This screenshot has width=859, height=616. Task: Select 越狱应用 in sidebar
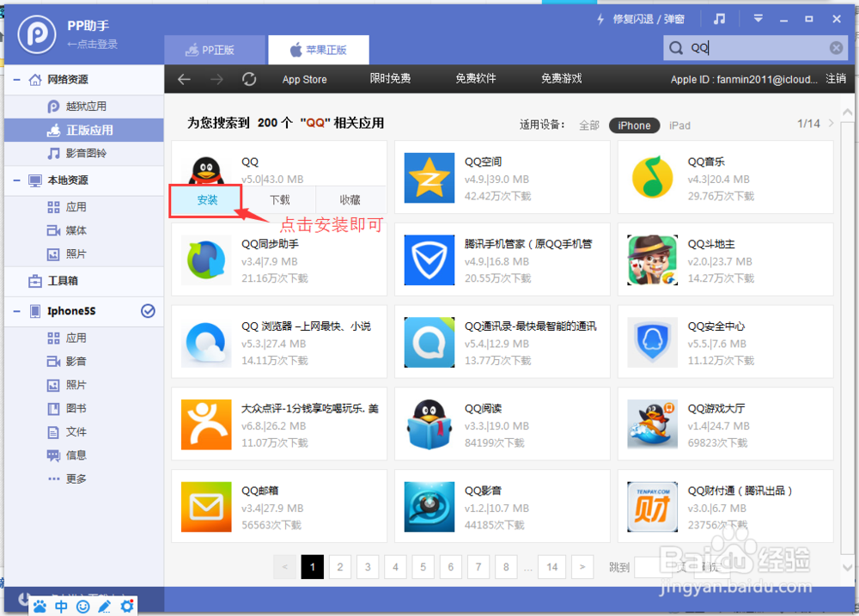[84, 107]
